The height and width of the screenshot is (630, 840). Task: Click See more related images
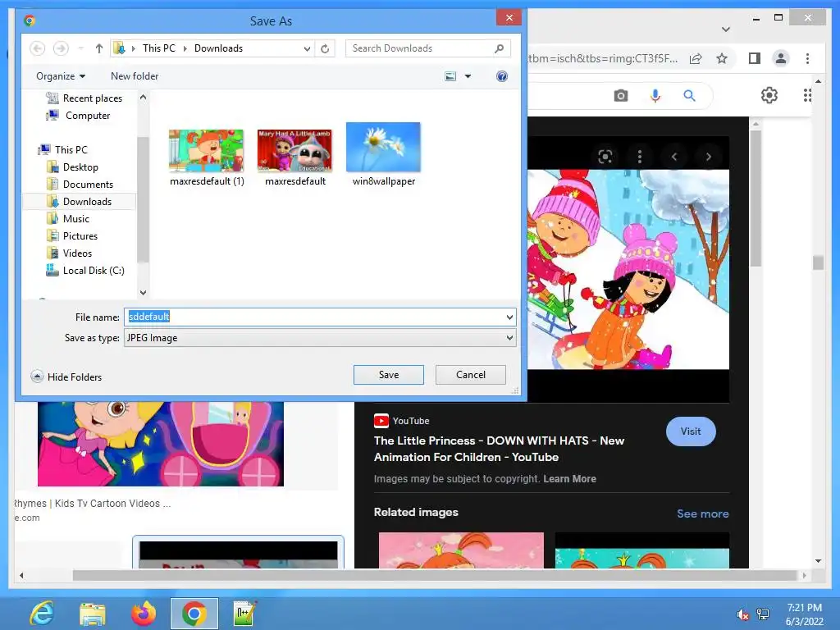pos(702,514)
